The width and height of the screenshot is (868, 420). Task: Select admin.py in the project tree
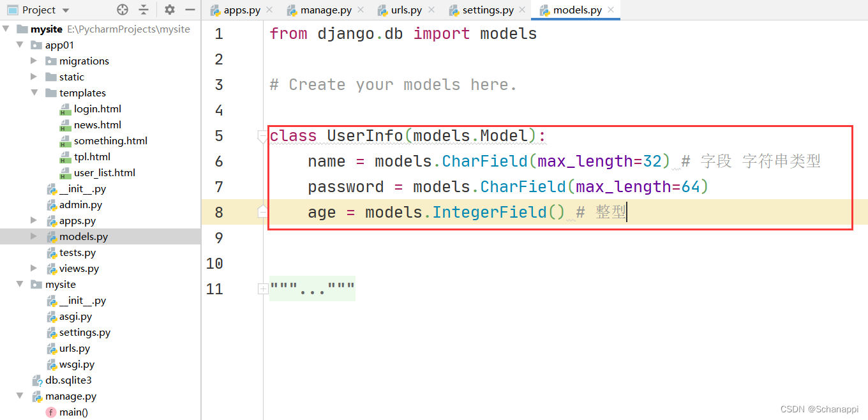click(x=80, y=204)
